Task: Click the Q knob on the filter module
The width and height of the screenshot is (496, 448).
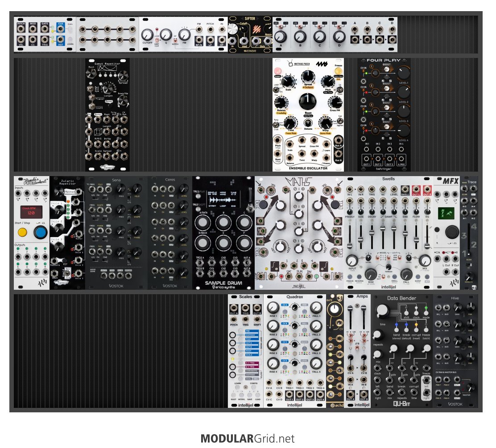Action: tap(166, 34)
